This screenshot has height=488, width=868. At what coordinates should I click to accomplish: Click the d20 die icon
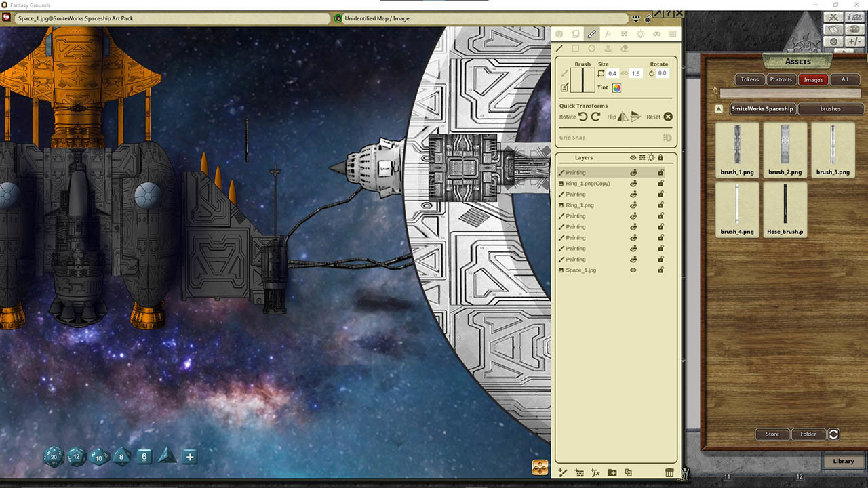(x=54, y=456)
